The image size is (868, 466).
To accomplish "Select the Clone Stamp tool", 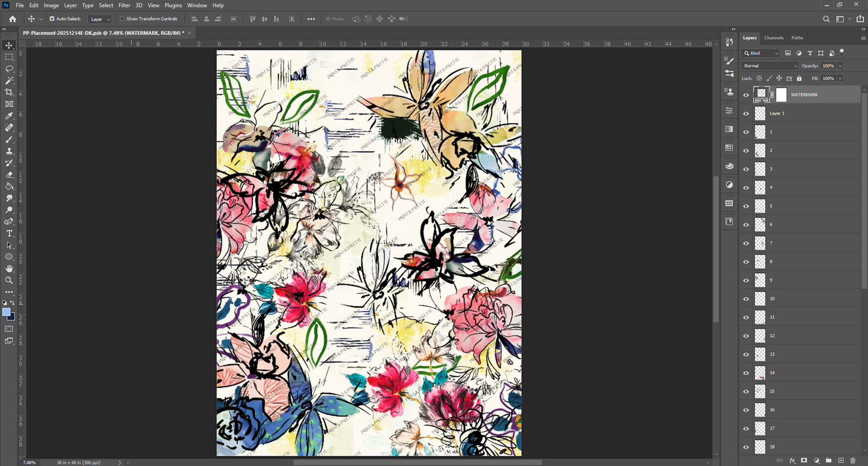I will coord(9,151).
